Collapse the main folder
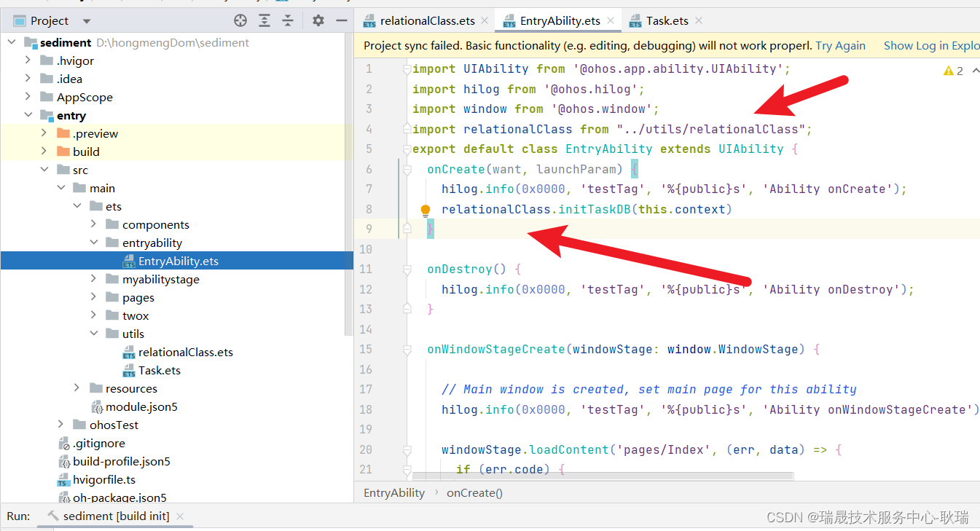 click(61, 188)
